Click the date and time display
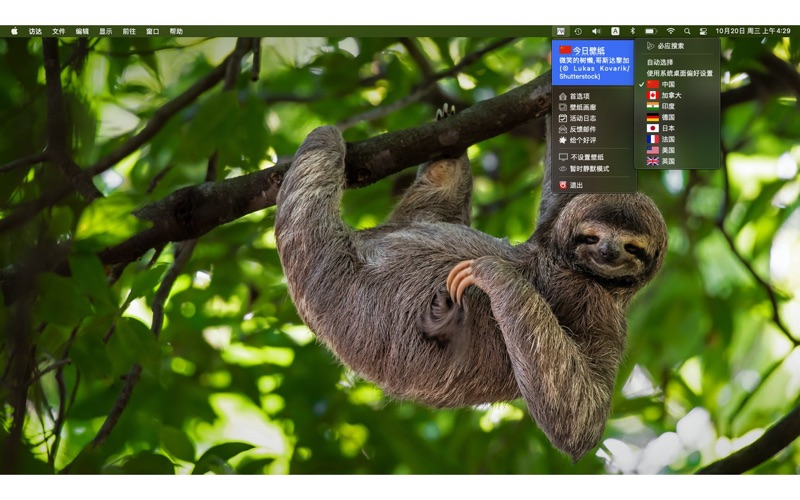 tap(753, 31)
